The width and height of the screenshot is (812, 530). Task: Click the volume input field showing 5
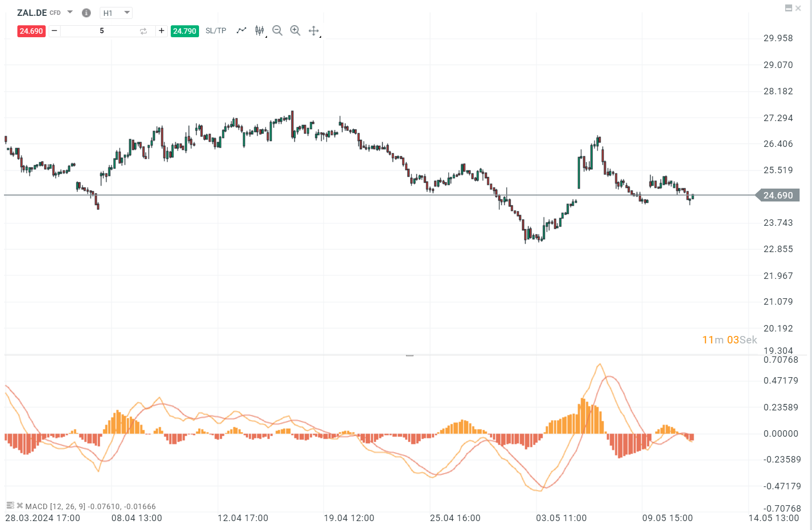pos(102,31)
